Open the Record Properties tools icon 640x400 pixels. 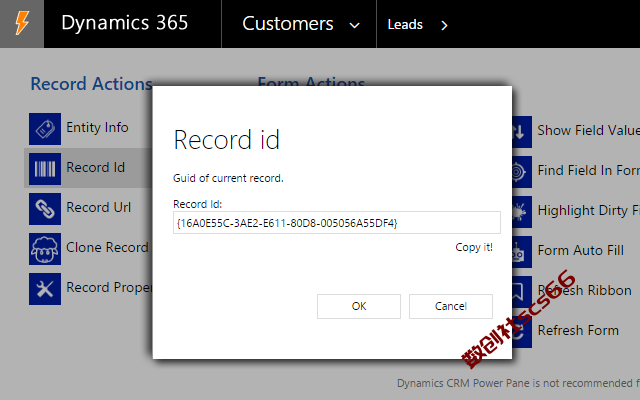45,289
